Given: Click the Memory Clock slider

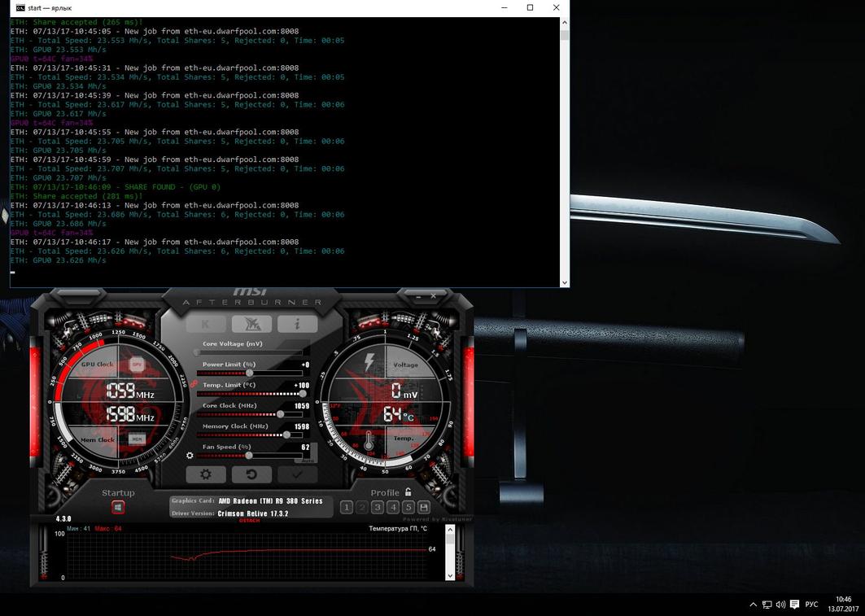Looking at the screenshot, I should click(250, 435).
